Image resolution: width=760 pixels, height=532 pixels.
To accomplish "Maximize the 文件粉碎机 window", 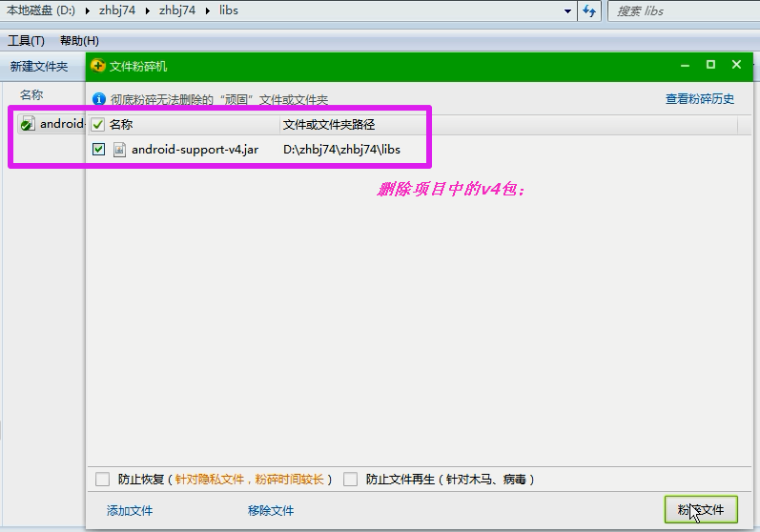I will click(710, 65).
